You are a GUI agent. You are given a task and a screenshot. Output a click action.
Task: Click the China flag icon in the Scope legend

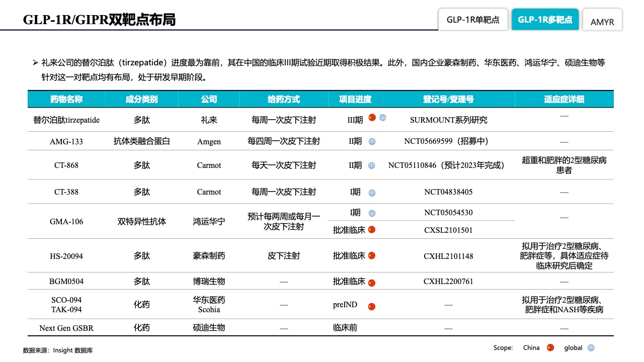pyautogui.click(x=550, y=347)
